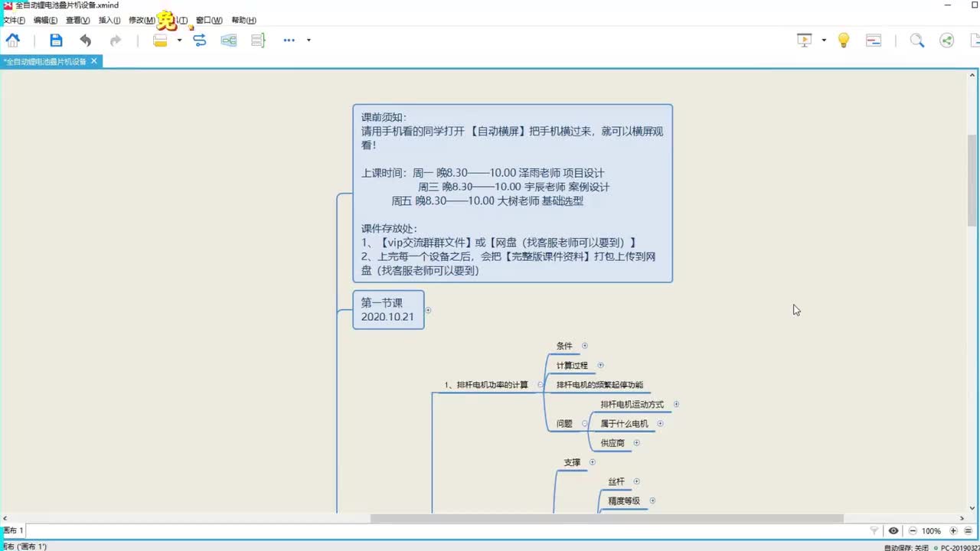Expand the dropdown beside the three-dots icon
980x551 pixels.
[309, 41]
